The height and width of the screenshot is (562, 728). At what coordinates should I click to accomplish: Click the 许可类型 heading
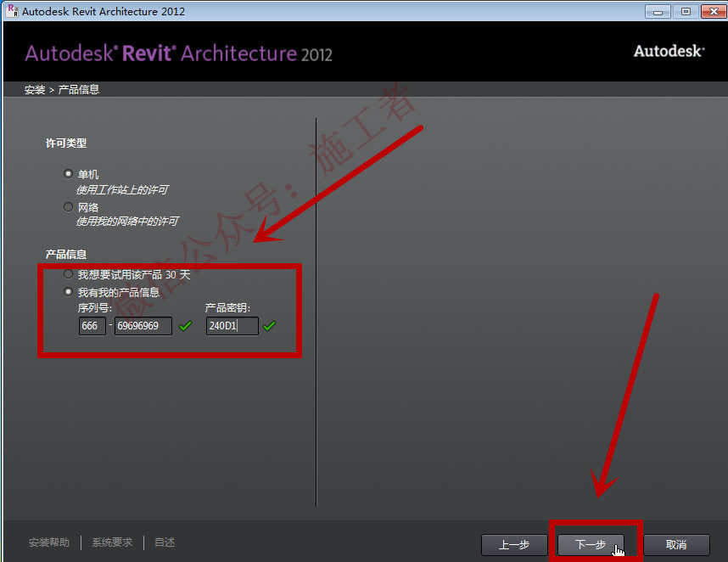(66, 143)
